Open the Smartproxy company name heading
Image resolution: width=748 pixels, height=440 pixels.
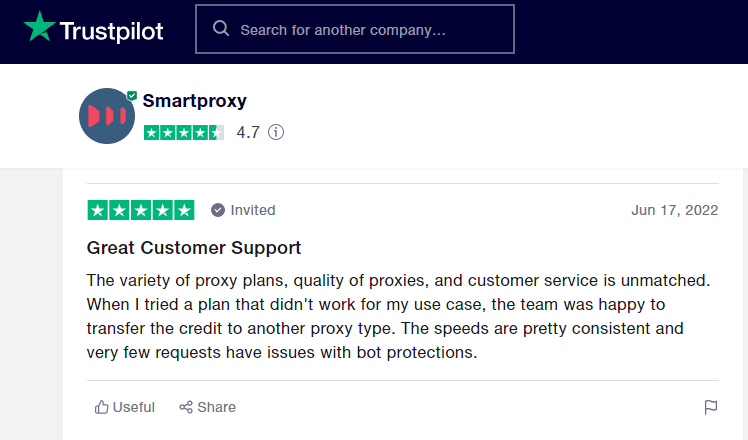click(195, 101)
